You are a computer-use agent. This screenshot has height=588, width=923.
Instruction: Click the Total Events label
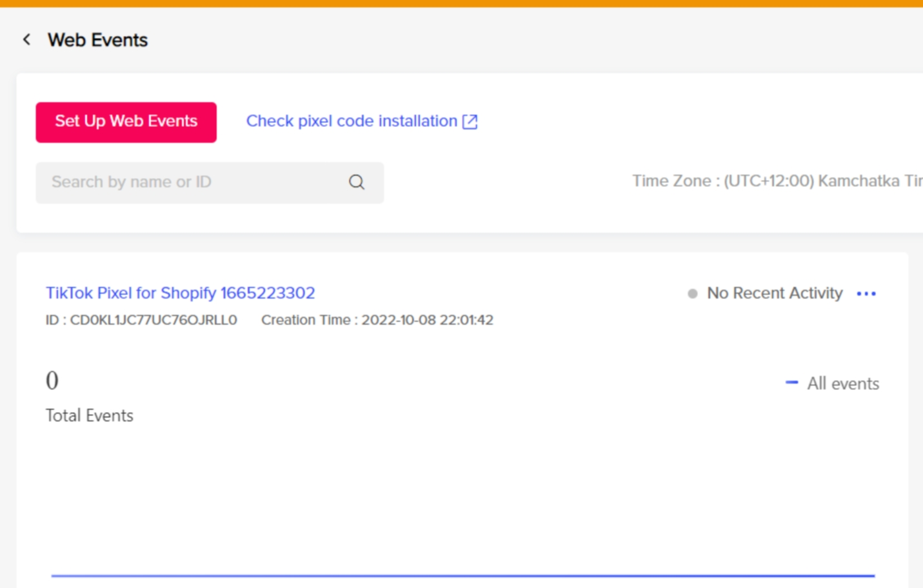(x=90, y=415)
